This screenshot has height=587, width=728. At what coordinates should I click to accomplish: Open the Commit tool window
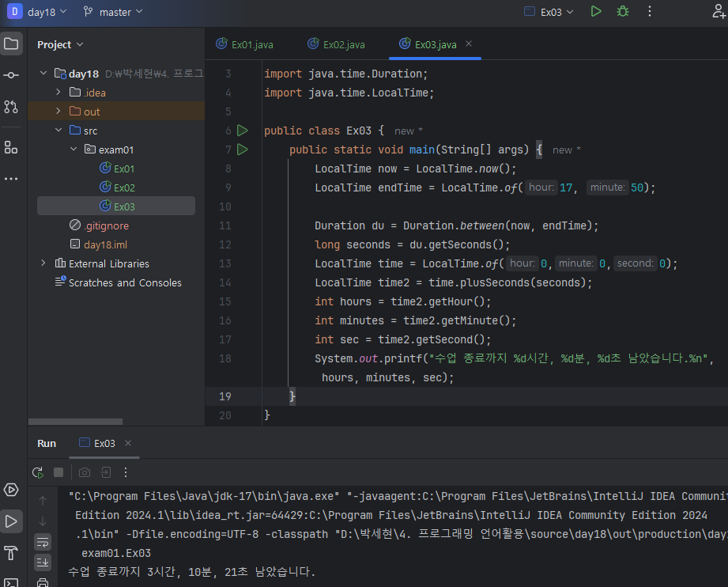[11, 75]
